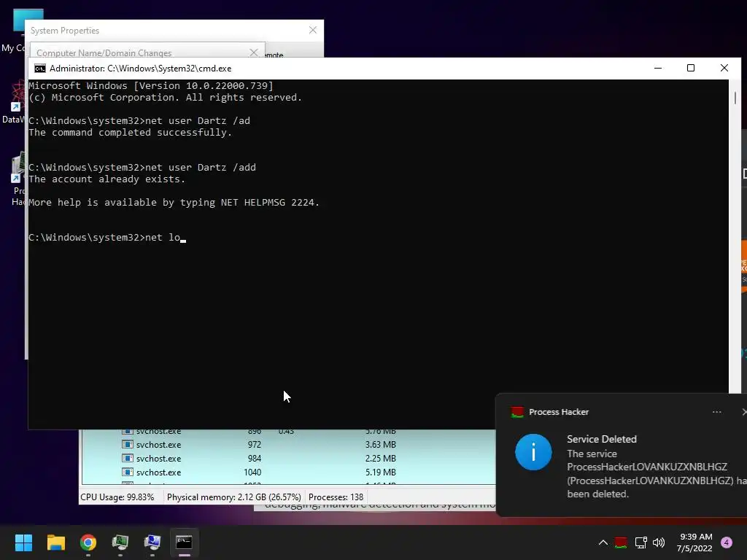The width and height of the screenshot is (747, 560).
Task: Open network status tray icon
Action: pyautogui.click(x=640, y=542)
